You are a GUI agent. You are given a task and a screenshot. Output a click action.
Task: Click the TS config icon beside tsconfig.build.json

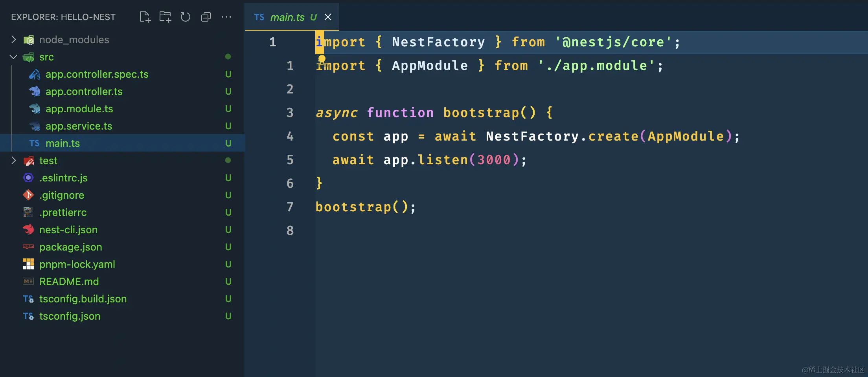(28, 299)
